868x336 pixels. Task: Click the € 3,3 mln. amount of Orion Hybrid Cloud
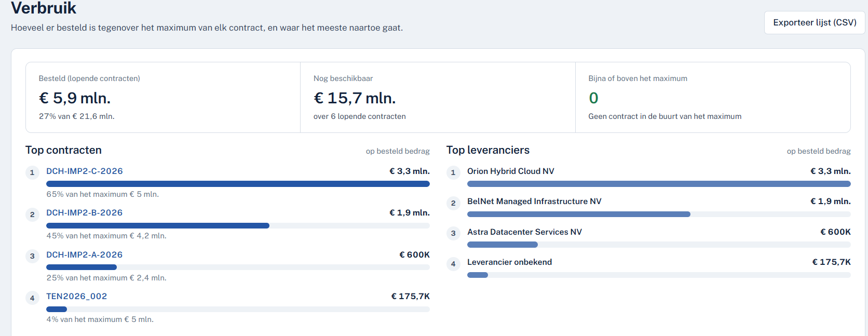[x=831, y=171]
